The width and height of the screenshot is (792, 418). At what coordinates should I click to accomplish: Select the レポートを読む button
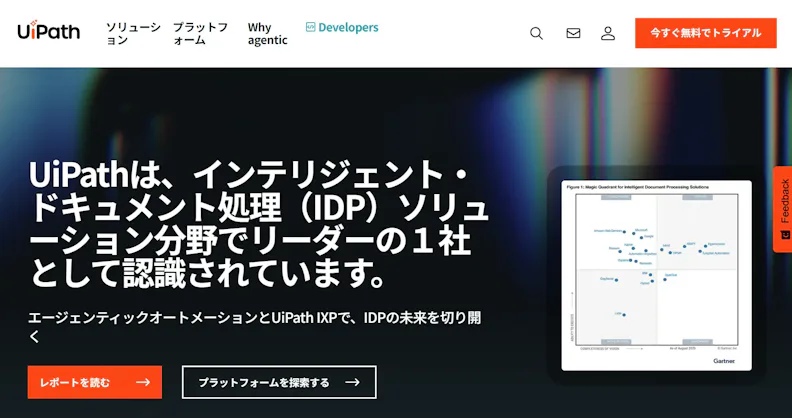[x=95, y=382]
